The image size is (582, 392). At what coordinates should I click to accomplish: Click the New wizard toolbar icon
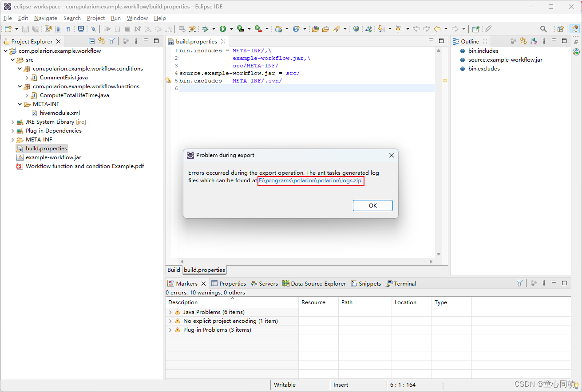click(8, 29)
